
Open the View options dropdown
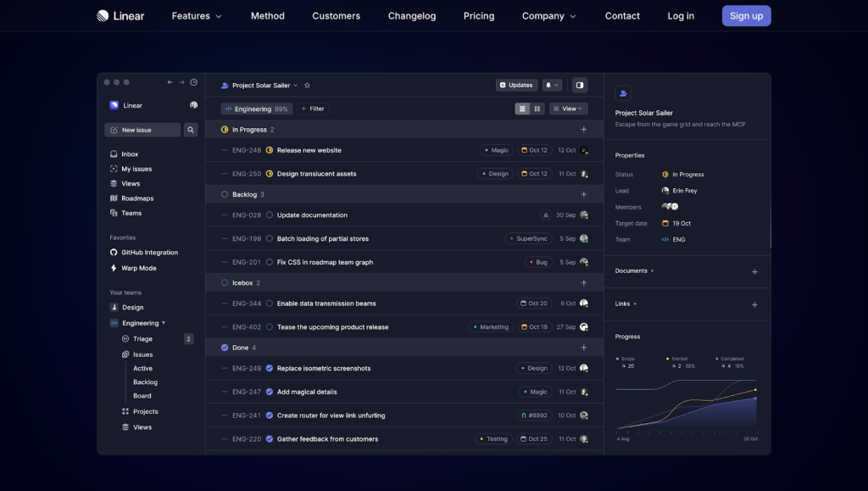click(x=568, y=109)
